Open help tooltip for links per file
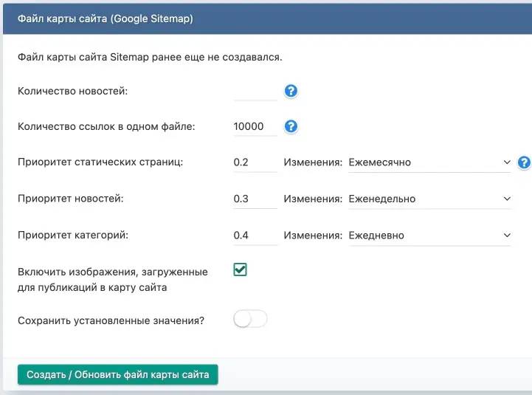Image resolution: width=532 pixels, height=395 pixels. 291,126
